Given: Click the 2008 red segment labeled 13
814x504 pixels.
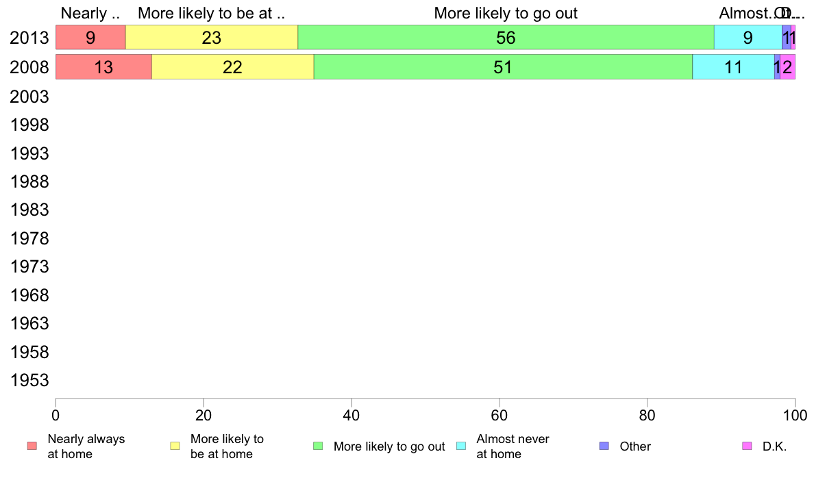Looking at the screenshot, I should click(103, 67).
